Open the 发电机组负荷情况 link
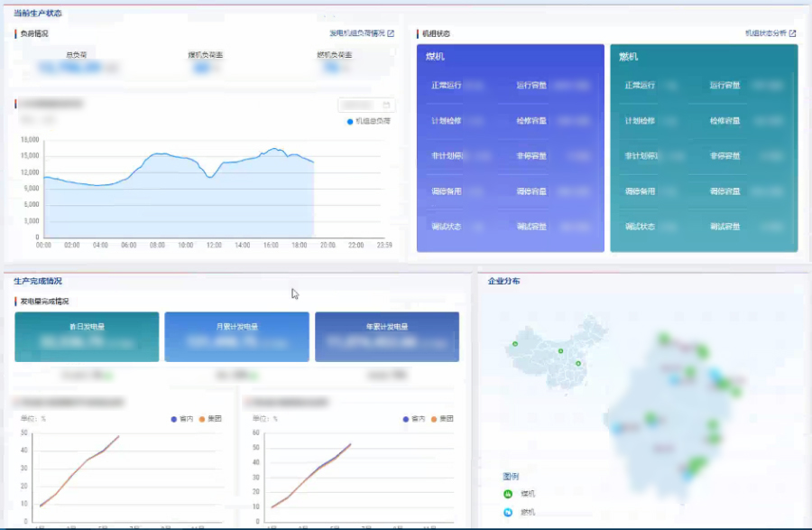Image resolution: width=812 pixels, height=530 pixels. [x=357, y=33]
